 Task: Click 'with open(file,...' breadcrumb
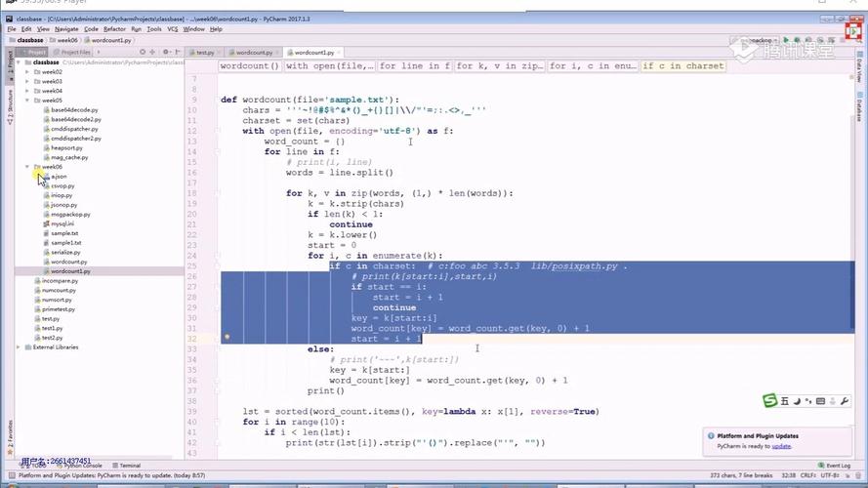(x=329, y=65)
